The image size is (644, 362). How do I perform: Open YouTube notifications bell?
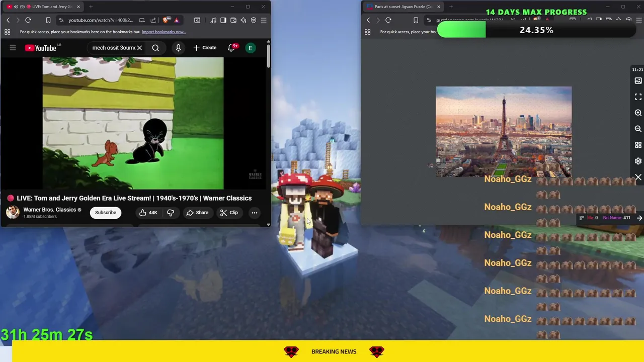click(x=231, y=48)
